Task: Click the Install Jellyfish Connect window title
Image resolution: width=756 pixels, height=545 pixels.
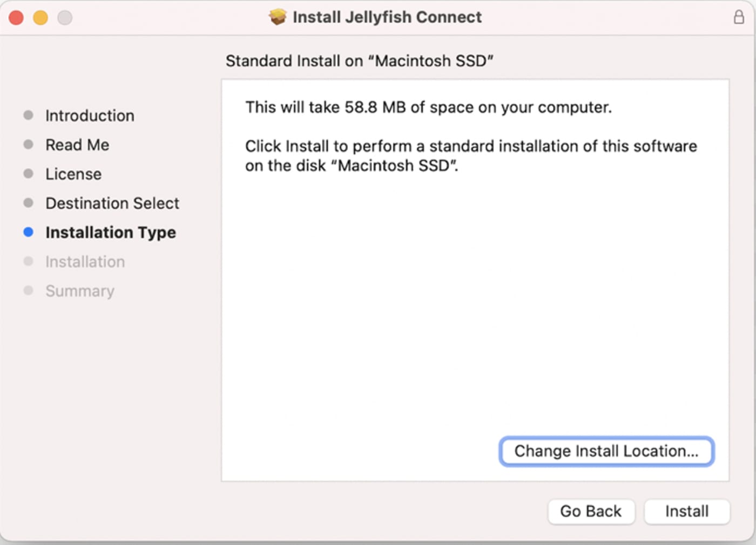Action: pyautogui.click(x=387, y=17)
